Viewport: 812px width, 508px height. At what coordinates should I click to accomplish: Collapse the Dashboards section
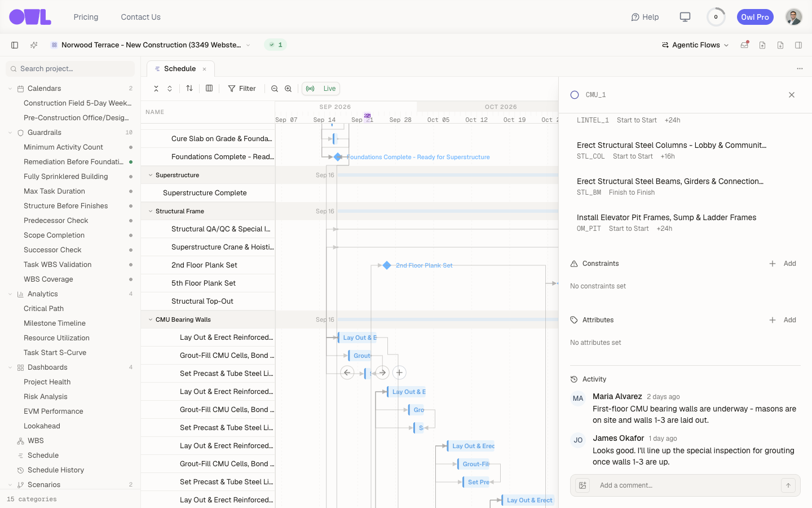click(x=10, y=367)
